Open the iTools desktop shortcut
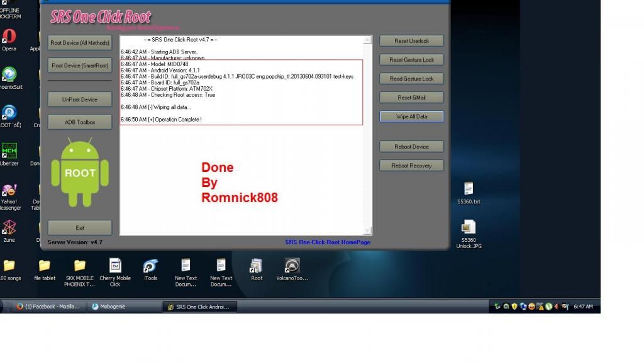The image size is (644, 362). pyautogui.click(x=150, y=270)
